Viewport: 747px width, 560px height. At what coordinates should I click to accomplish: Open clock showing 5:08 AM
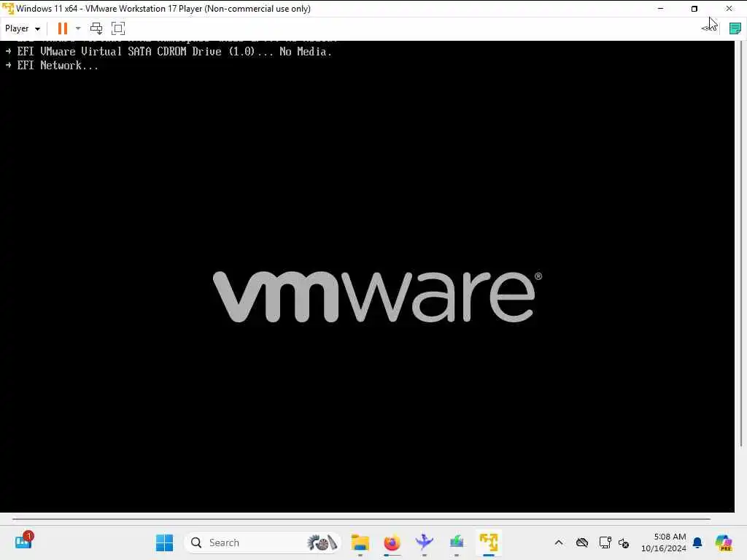(663, 542)
